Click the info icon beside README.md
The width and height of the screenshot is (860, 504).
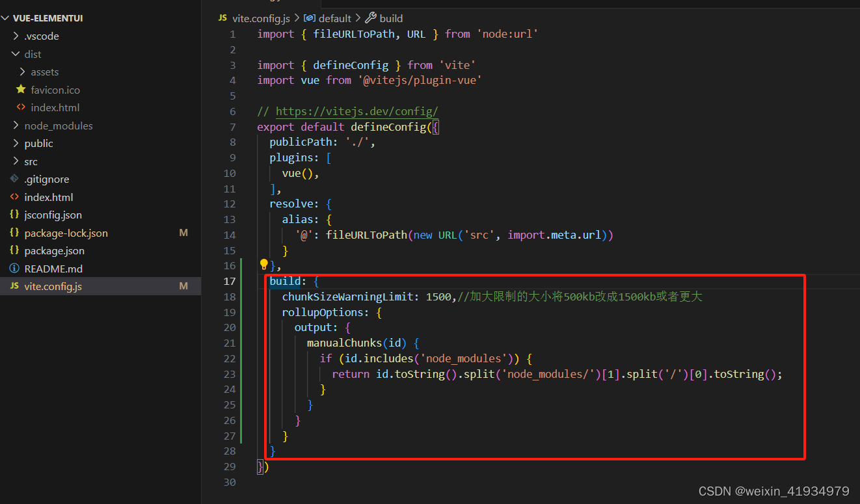click(16, 268)
